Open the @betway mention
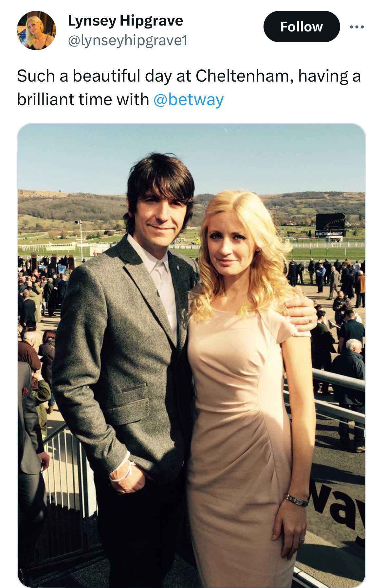 pyautogui.click(x=189, y=99)
